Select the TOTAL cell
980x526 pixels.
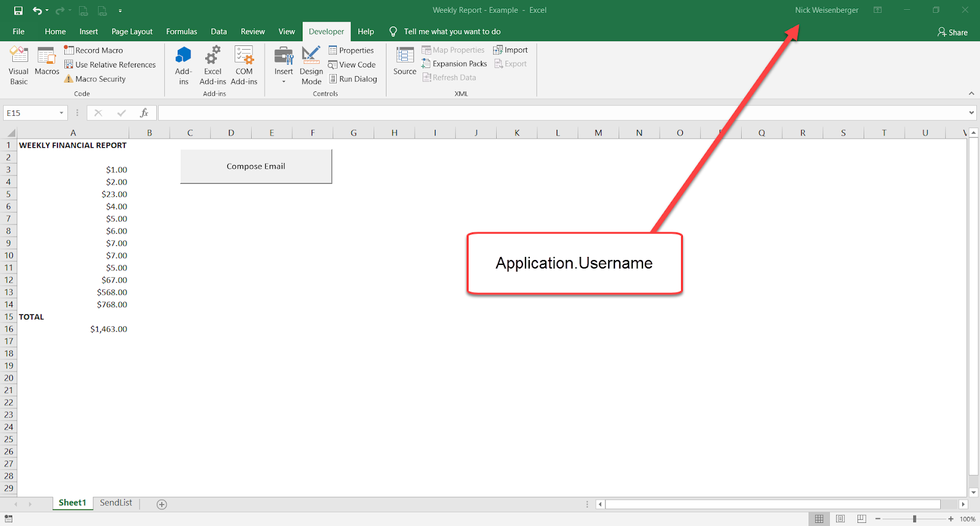(x=73, y=317)
